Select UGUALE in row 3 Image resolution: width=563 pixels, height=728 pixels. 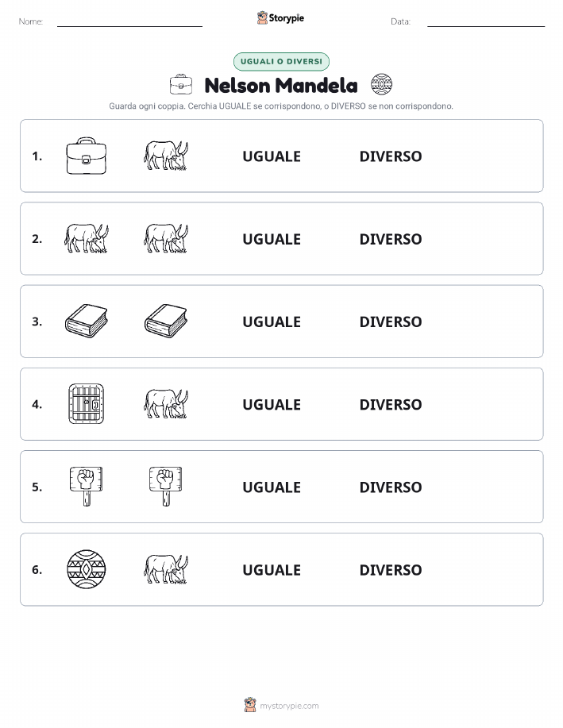[272, 322]
